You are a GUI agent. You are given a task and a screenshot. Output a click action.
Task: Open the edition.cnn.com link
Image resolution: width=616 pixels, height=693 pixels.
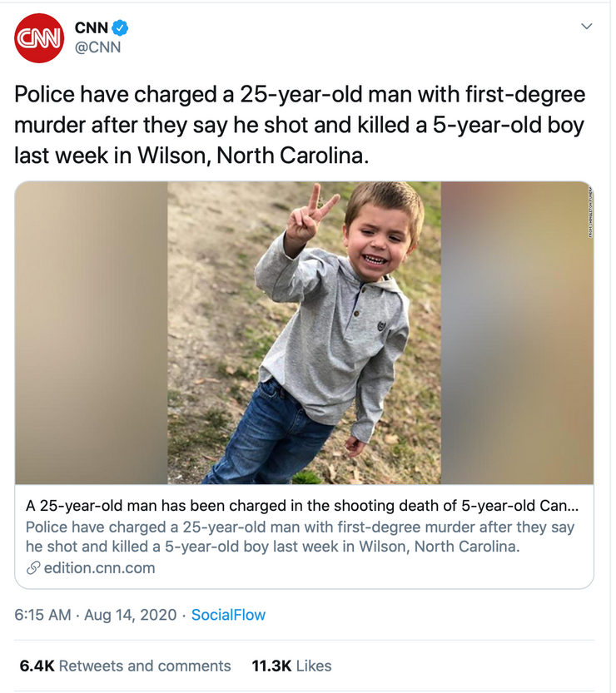99,569
